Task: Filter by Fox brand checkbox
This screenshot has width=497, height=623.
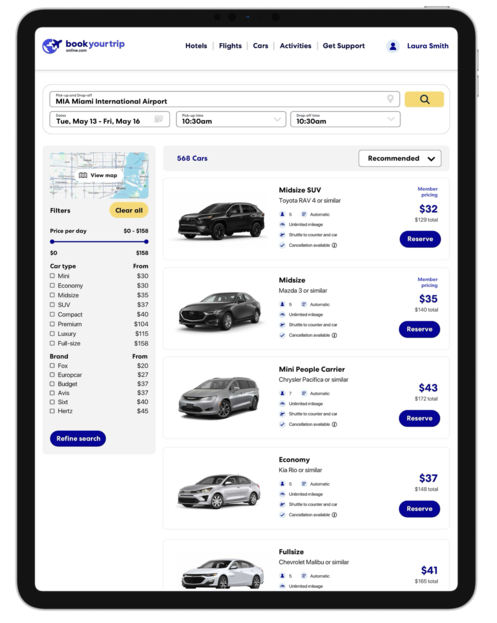Action: pos(52,366)
